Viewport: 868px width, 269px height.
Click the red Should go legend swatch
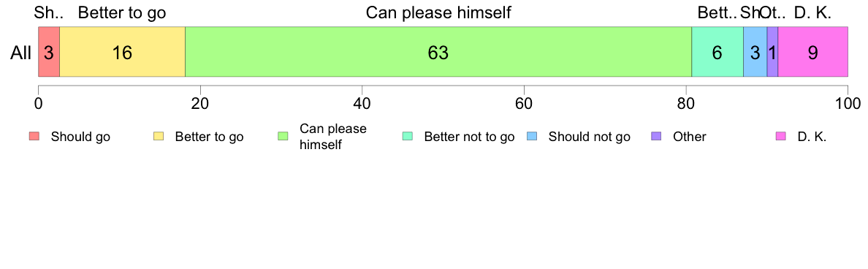(x=34, y=137)
